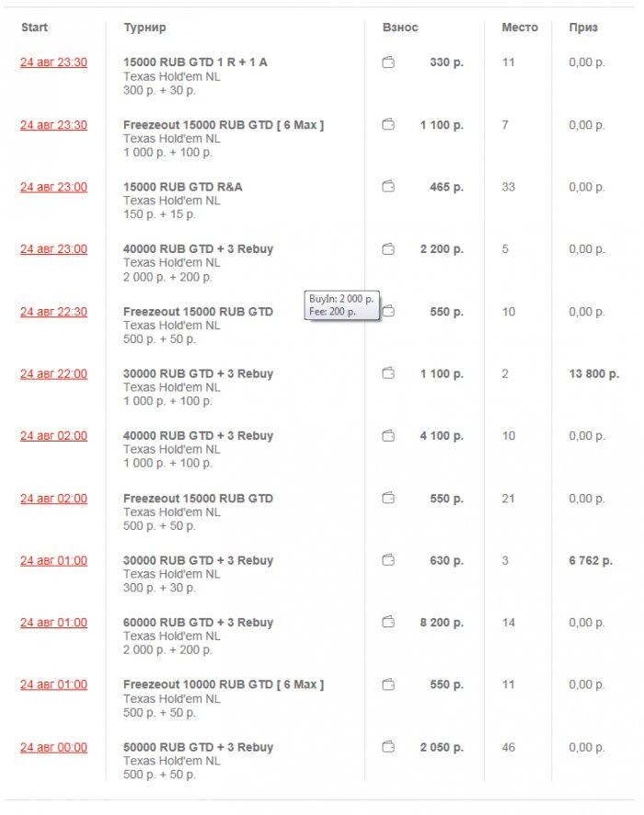
Task: Click the wallet icon beside 630 р. fee
Action: 388,560
